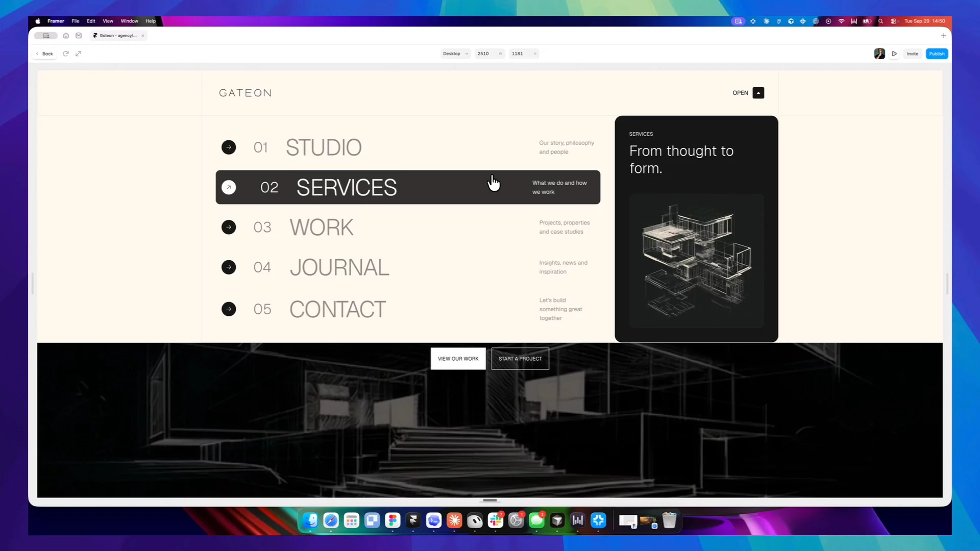Add a new tab with the plus icon
980x551 pixels.
click(943, 36)
